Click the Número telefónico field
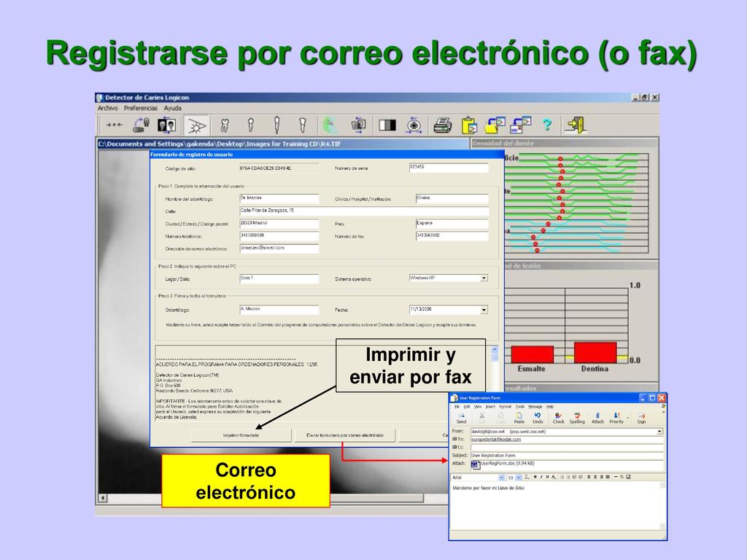Screen dimensions: 747x560 tap(279, 236)
